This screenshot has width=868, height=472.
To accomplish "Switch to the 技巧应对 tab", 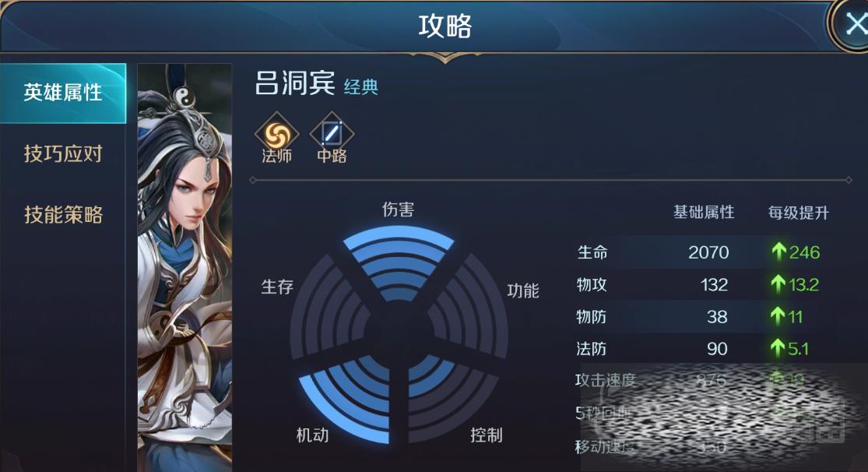I will pyautogui.click(x=63, y=153).
